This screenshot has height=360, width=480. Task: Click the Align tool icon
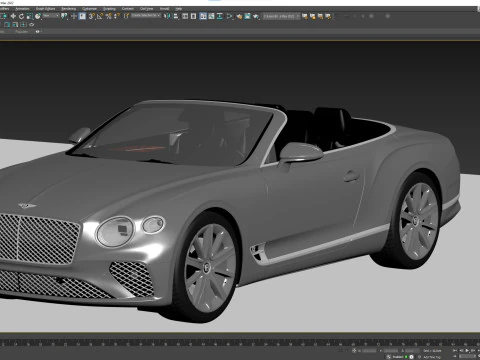coord(176,16)
